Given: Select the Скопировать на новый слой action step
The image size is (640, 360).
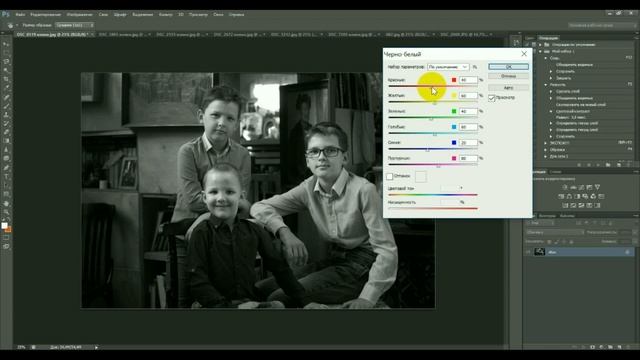Looking at the screenshot, I should [581, 104].
